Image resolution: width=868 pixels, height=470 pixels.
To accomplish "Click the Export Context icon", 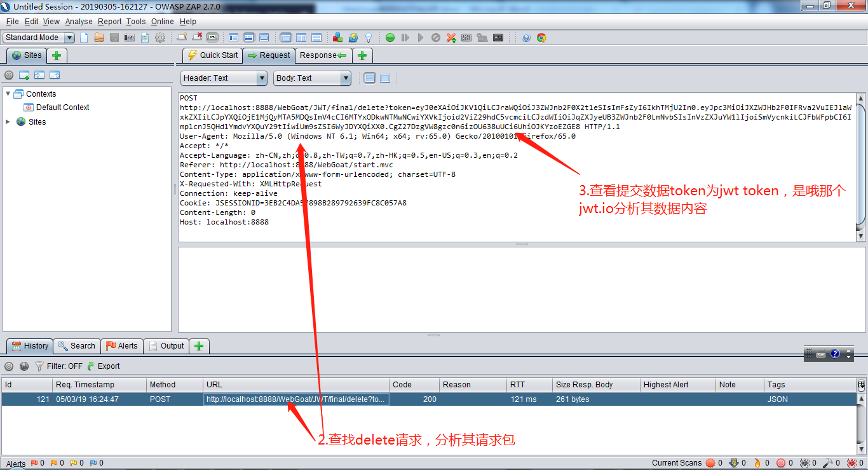I will pyautogui.click(x=55, y=75).
